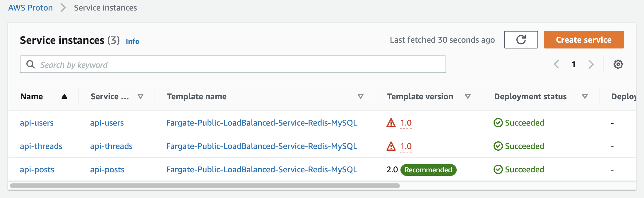Click Template version column header
The image size is (644, 198).
pyautogui.click(x=420, y=96)
